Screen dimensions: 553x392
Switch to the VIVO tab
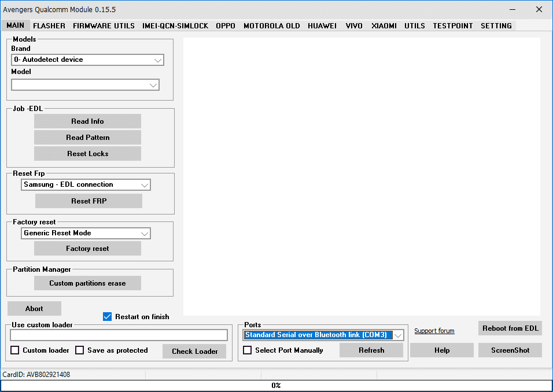click(x=354, y=26)
